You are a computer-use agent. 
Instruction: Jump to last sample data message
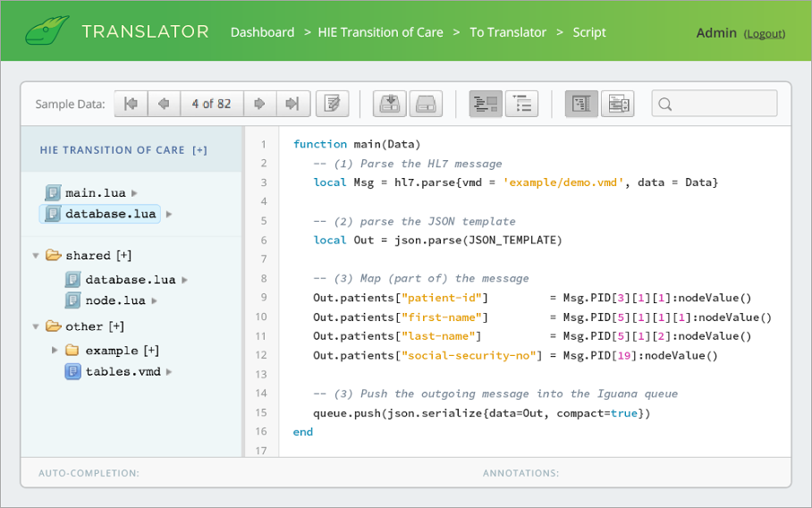tap(292, 104)
